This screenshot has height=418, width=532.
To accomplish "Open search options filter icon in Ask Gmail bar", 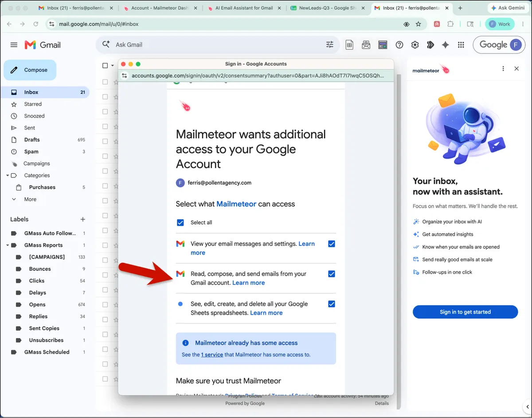I will tap(329, 44).
